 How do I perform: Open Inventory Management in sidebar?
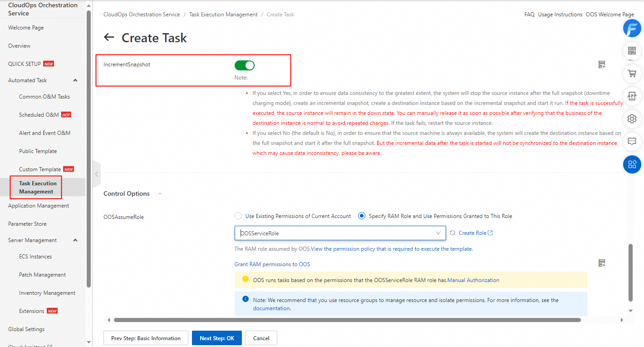[x=47, y=293]
